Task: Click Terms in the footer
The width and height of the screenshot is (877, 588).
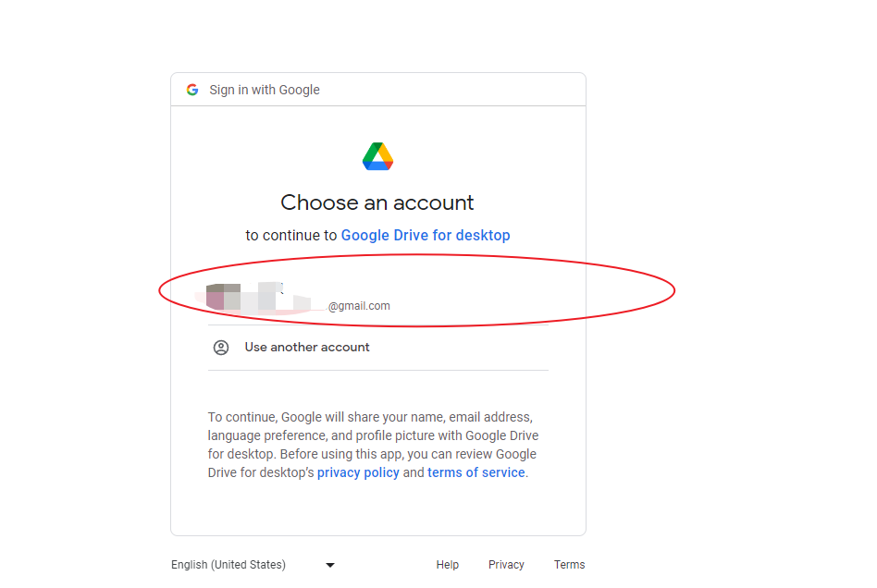Action: pos(569,565)
